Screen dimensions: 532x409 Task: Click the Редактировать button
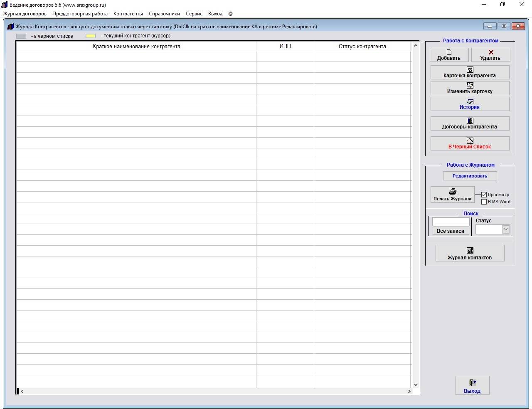470,176
